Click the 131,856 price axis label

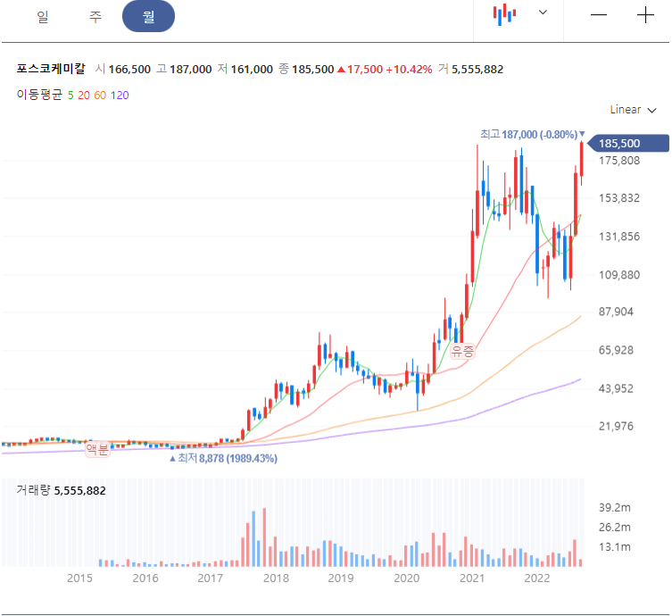pyautogui.click(x=618, y=237)
